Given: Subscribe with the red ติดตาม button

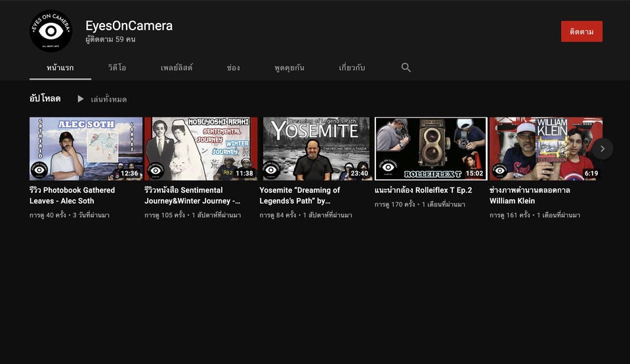Looking at the screenshot, I should click(x=581, y=31).
